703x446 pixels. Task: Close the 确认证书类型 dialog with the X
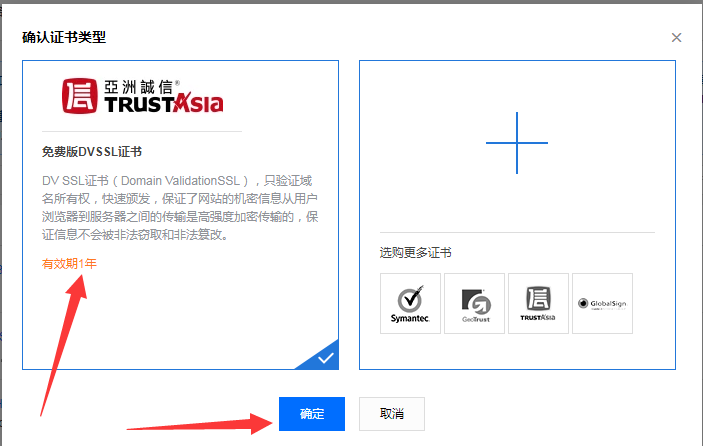[x=676, y=38]
